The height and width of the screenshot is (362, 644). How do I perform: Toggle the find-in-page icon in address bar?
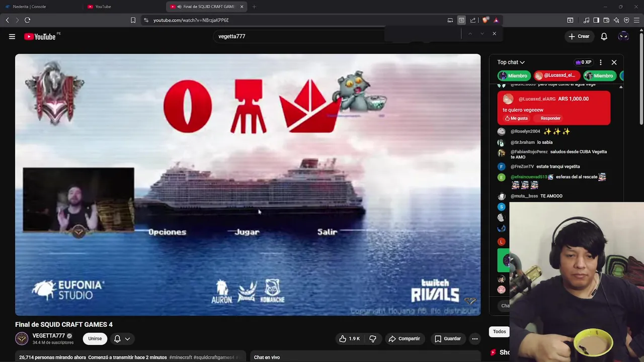[461, 20]
